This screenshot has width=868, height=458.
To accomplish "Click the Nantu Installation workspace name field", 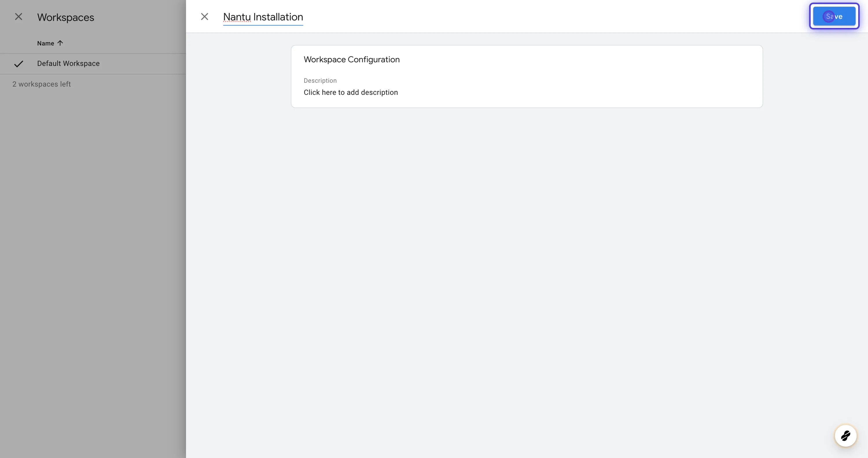I will (263, 17).
